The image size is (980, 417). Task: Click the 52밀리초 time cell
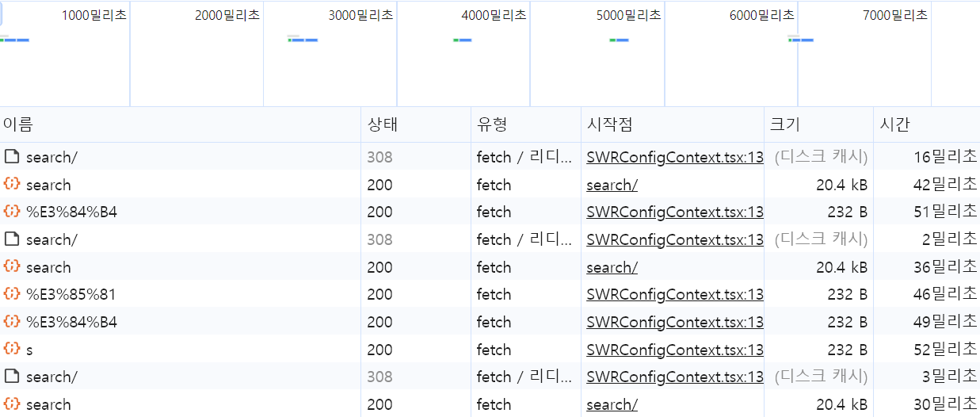(x=945, y=350)
